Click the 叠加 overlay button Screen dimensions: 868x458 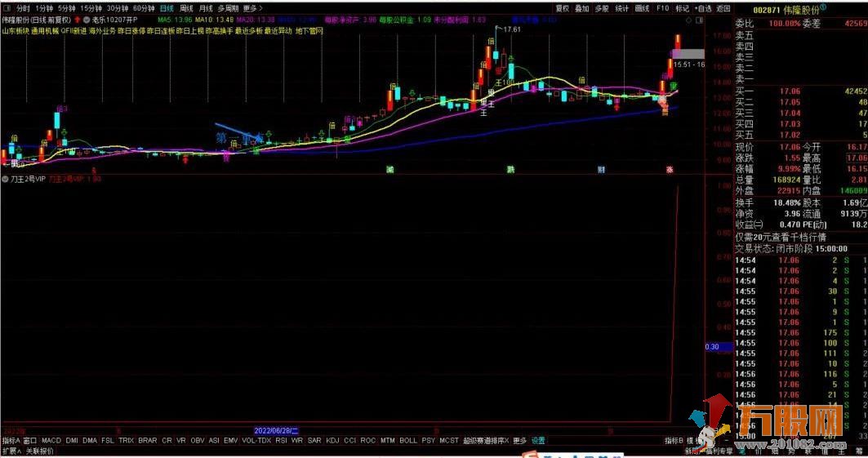[582, 8]
